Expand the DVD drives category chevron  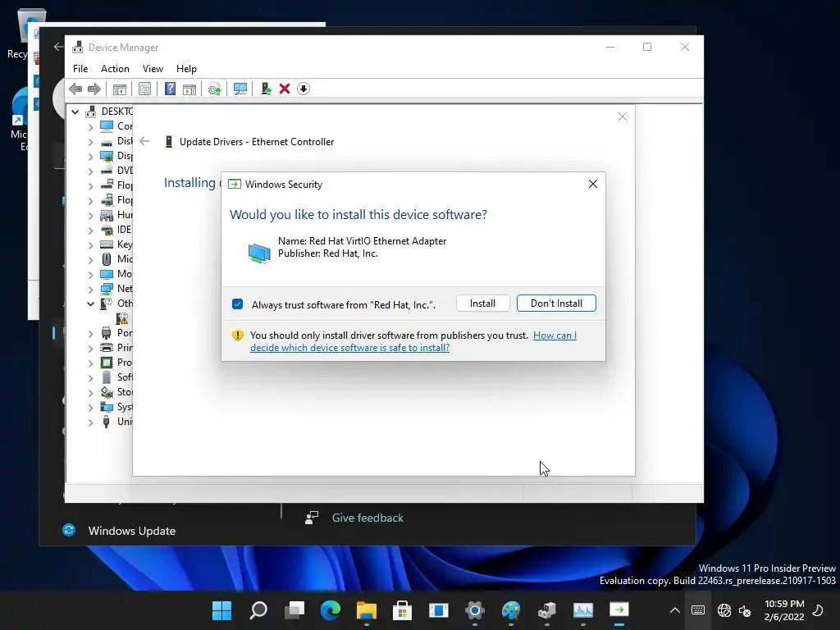90,171
